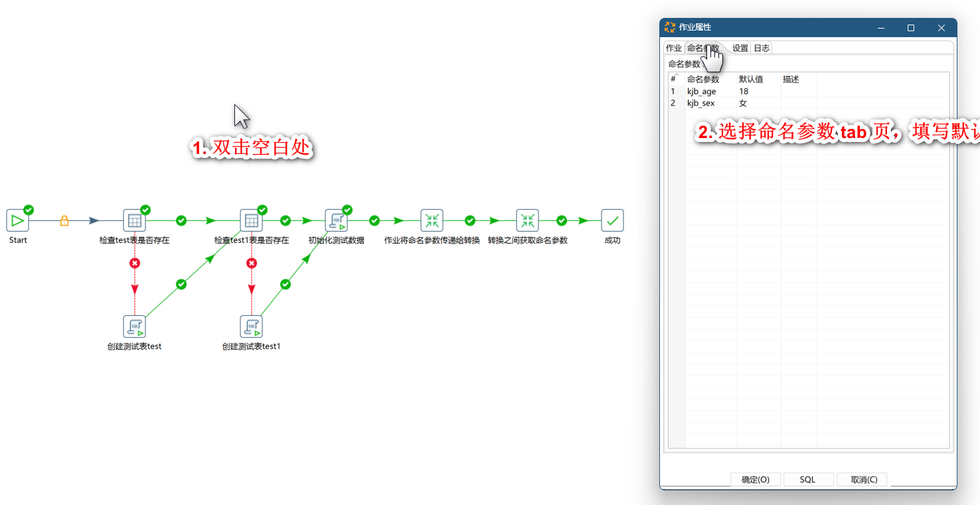Click the orange lock icon on the hop

click(x=64, y=220)
